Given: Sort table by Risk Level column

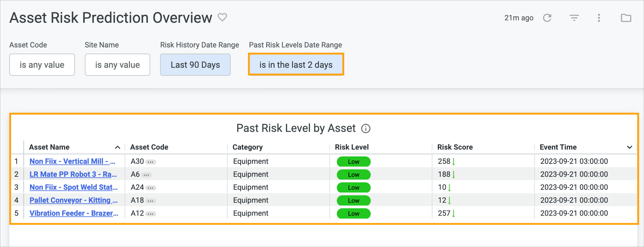Looking at the screenshot, I should coord(352,147).
